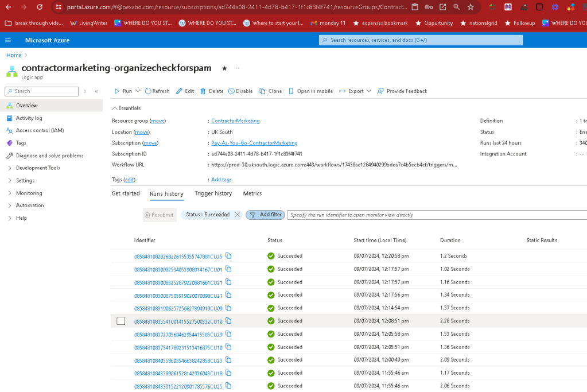Click the Home breadcrumb link
This screenshot has height=392, width=587.
[14, 55]
